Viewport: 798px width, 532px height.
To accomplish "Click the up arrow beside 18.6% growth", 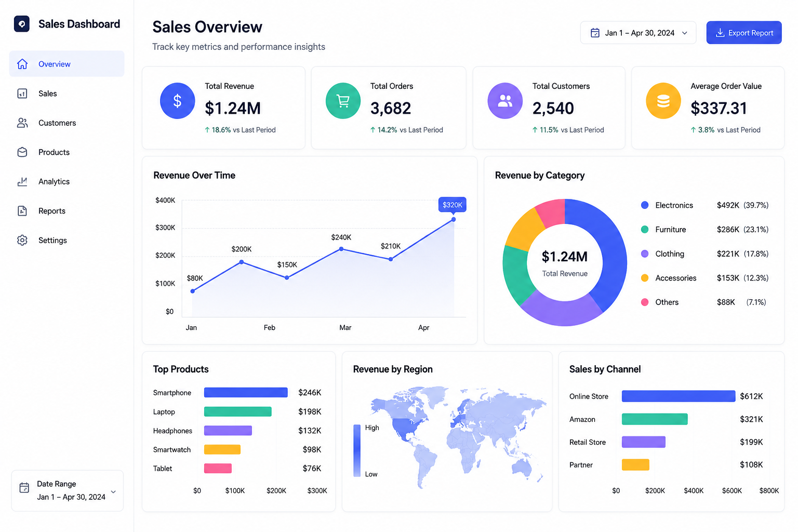I will pyautogui.click(x=207, y=130).
